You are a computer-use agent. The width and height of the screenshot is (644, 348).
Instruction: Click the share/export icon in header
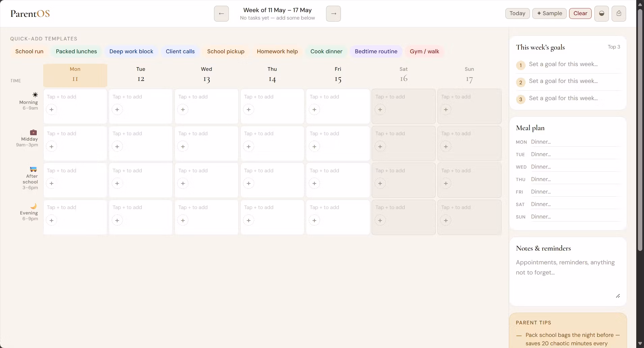[x=619, y=13]
